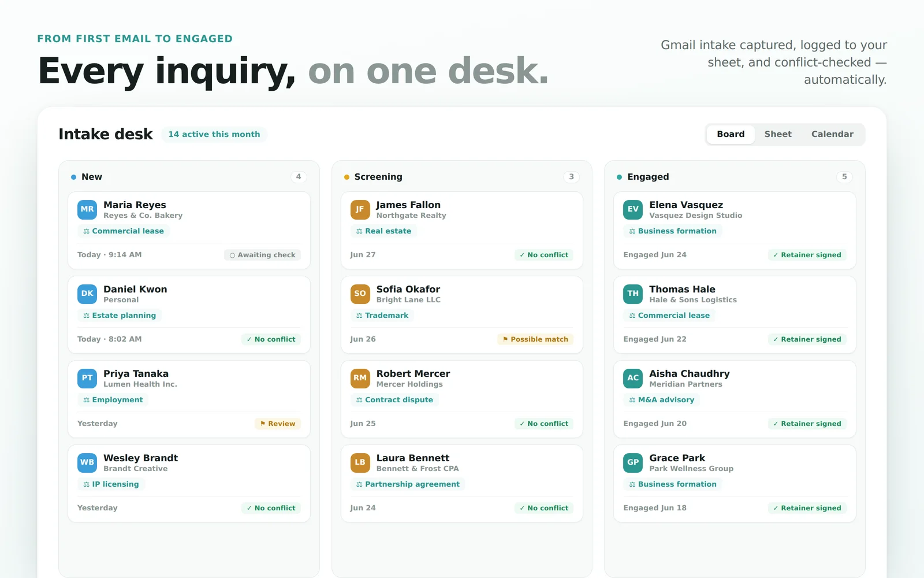Select the 'Mercer Holdings' company text
The width and height of the screenshot is (924, 578).
(x=409, y=384)
